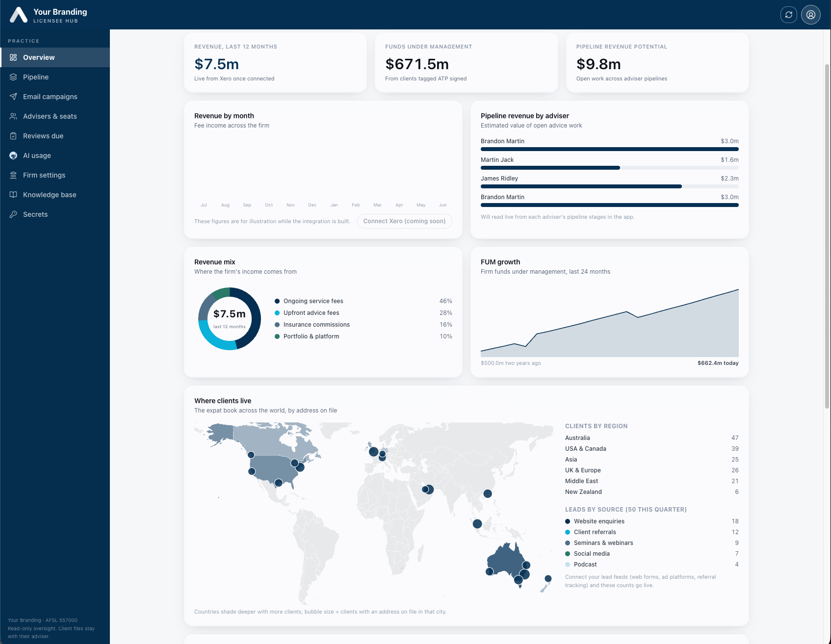The image size is (831, 644).
Task: Click the Pipeline layers icon
Action: (x=13, y=77)
